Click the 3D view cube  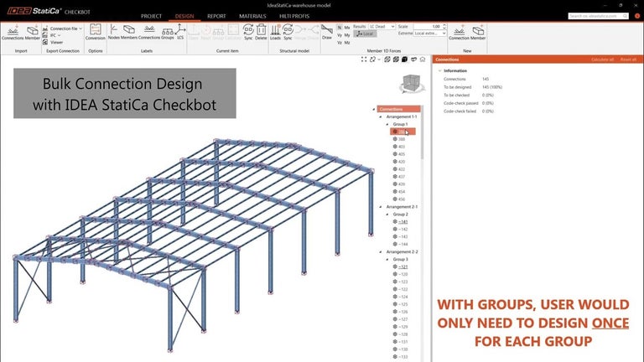(412, 84)
